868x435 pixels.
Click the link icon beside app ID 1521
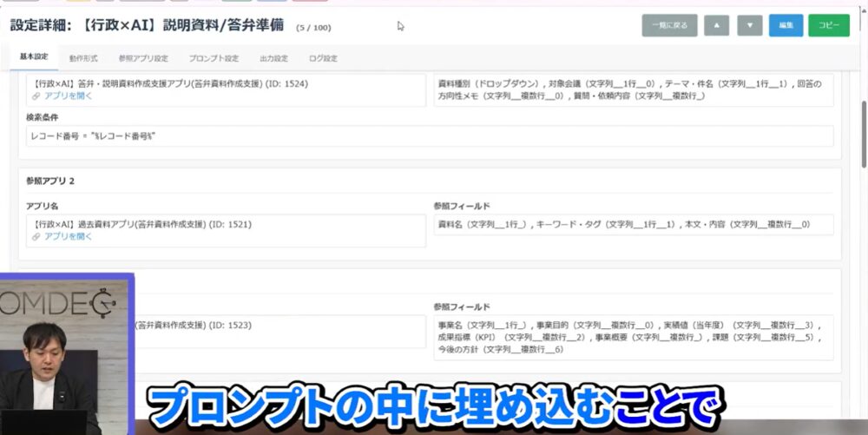coord(36,236)
